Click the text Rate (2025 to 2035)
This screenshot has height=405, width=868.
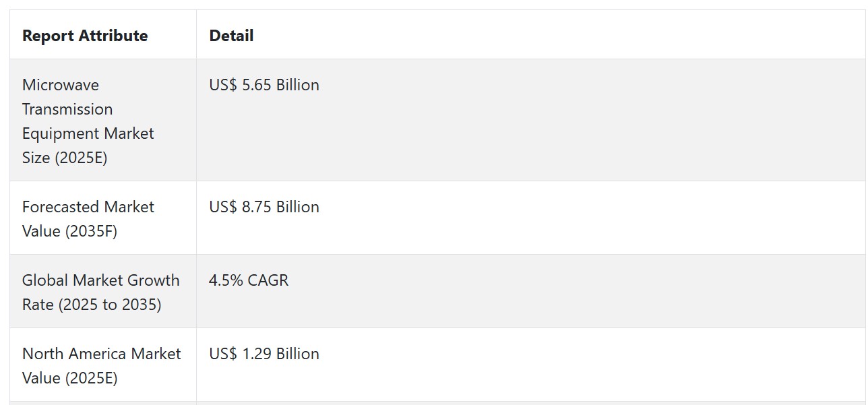[x=92, y=305]
